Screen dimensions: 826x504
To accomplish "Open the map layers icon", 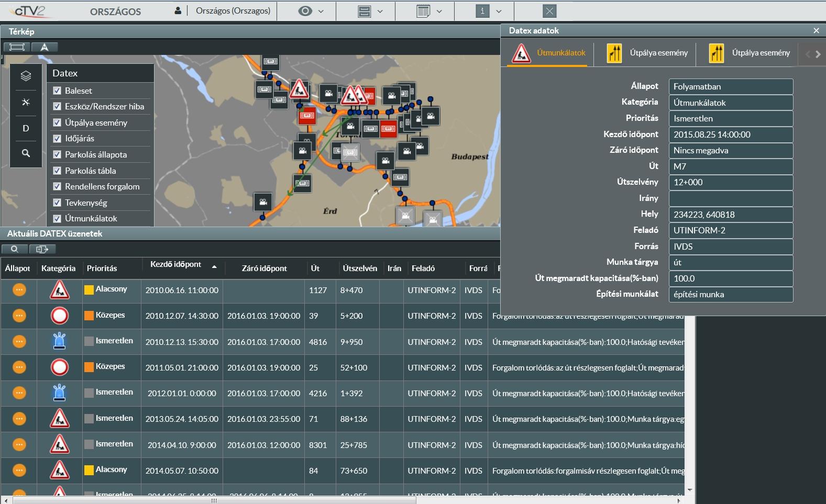I will pyautogui.click(x=26, y=76).
